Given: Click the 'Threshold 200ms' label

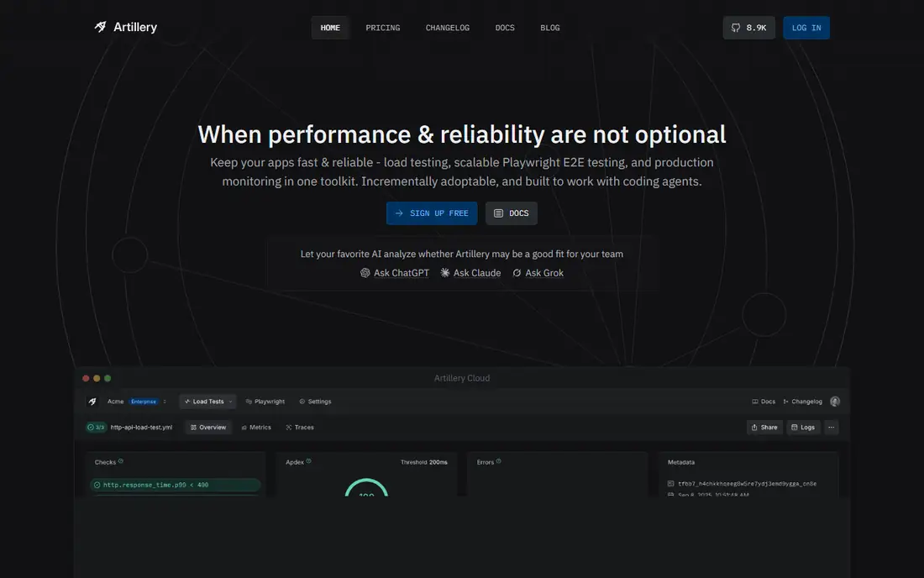Looking at the screenshot, I should 423,462.
